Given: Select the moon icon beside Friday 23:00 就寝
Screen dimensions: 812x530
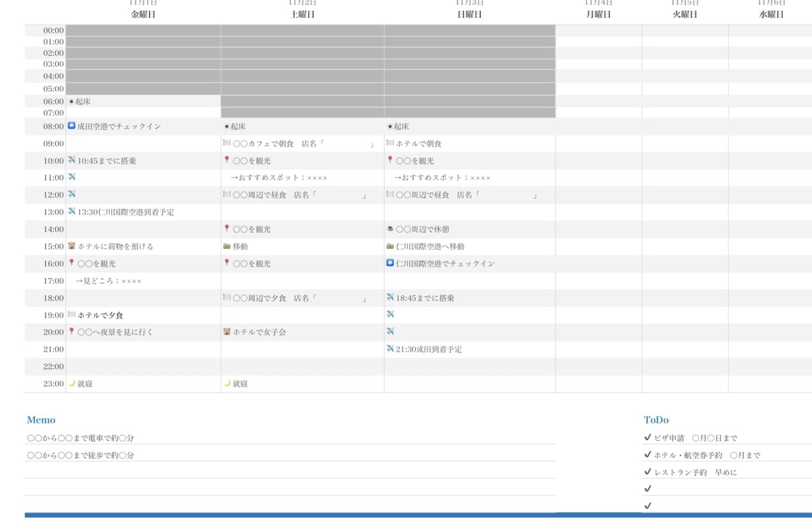Looking at the screenshot, I should click(72, 383).
